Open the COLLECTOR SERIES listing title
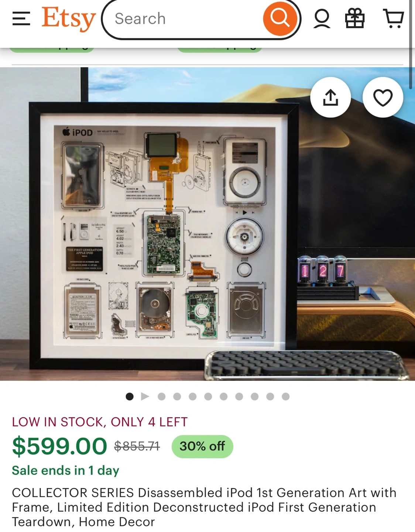 click(x=204, y=507)
